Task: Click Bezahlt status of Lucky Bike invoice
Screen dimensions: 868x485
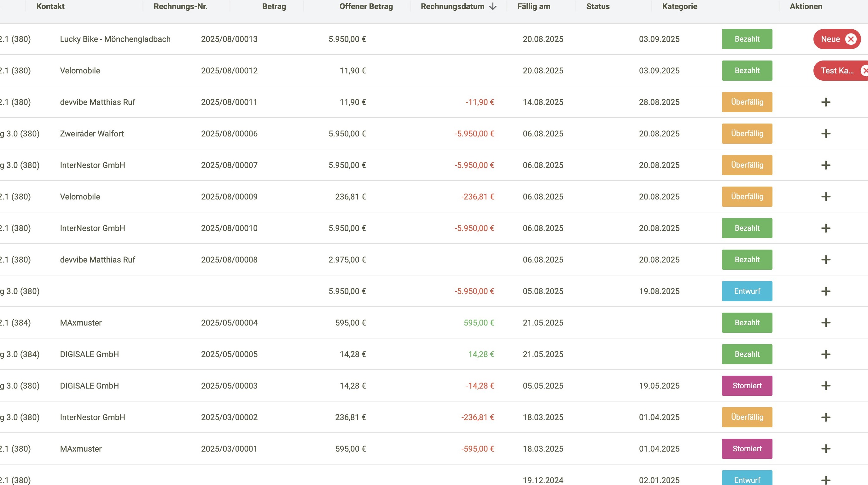Action: (x=747, y=39)
